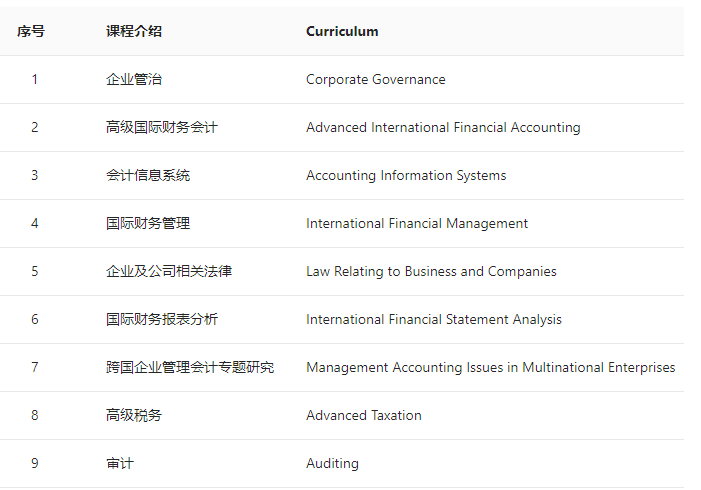Click the 课程介绍 column header
701x490 pixels.
click(134, 31)
